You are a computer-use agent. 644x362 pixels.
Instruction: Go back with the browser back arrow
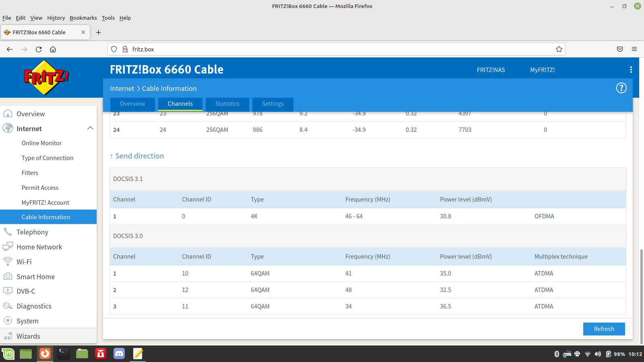click(10, 49)
